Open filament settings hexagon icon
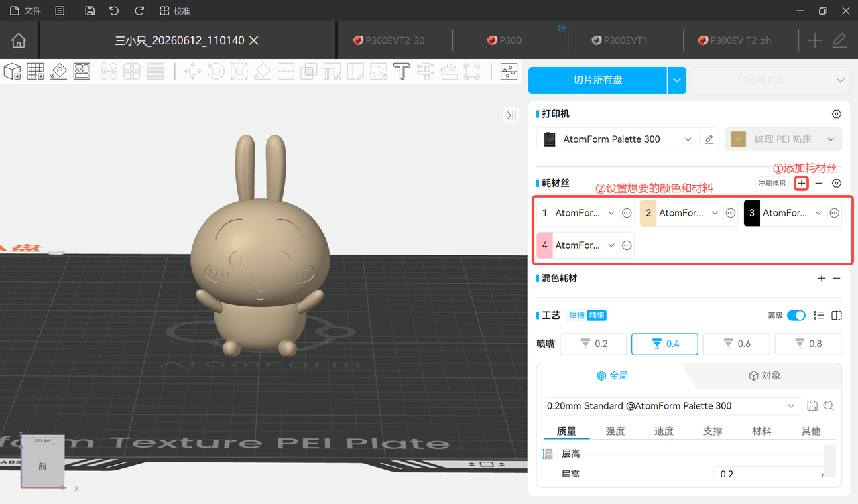Screen dimensions: 858x504 click(836, 183)
